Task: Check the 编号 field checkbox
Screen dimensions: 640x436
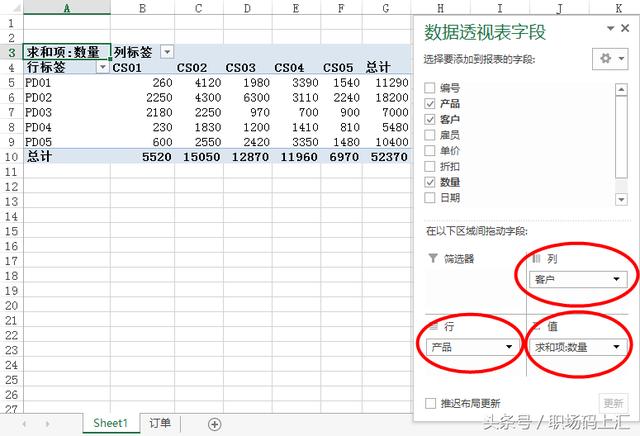Action: pos(430,88)
